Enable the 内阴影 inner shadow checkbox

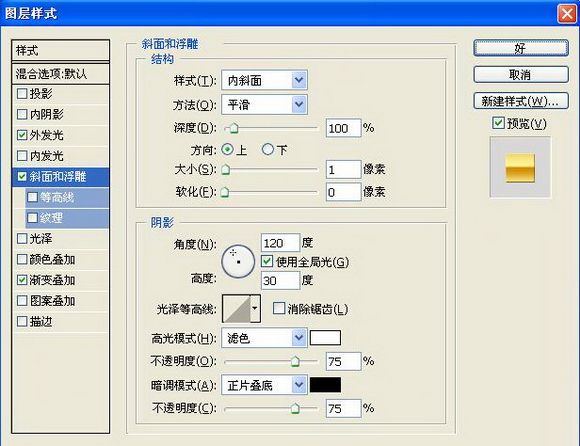[x=22, y=114]
